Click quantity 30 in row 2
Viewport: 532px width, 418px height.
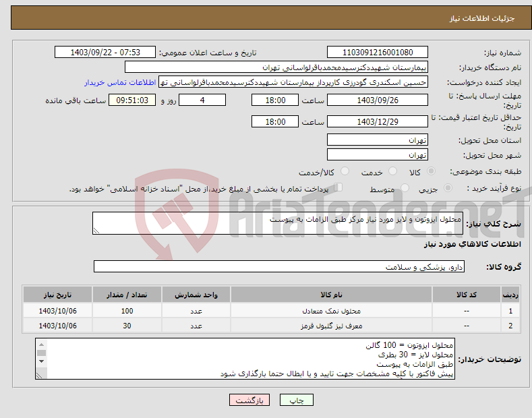[127, 326]
